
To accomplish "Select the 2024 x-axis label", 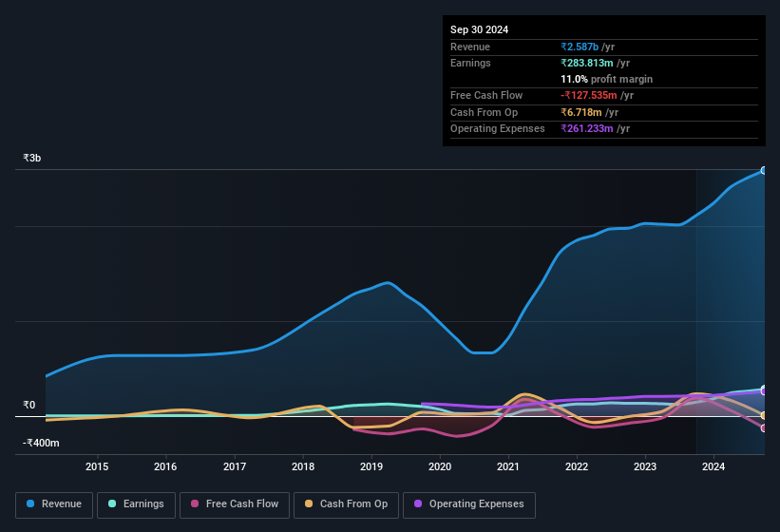I will click(x=713, y=466).
